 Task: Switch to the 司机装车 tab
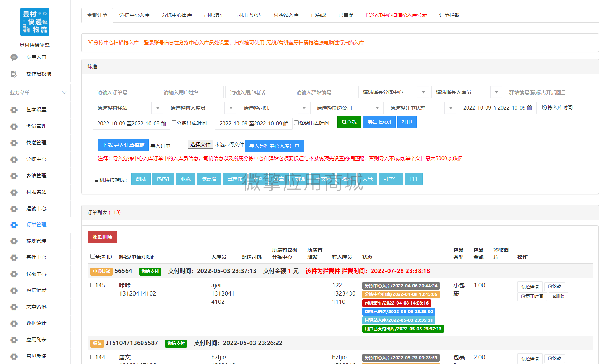(214, 15)
